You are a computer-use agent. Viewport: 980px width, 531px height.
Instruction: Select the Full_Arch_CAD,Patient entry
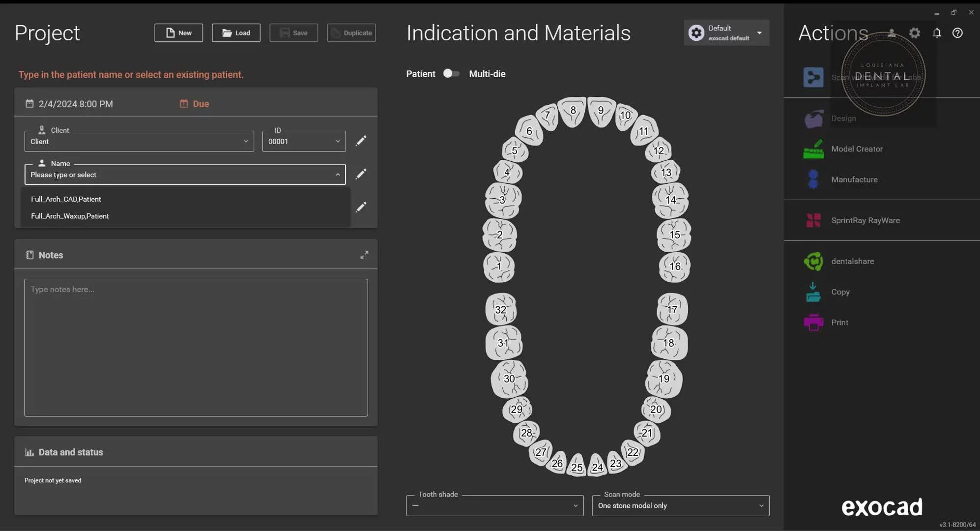click(185, 199)
